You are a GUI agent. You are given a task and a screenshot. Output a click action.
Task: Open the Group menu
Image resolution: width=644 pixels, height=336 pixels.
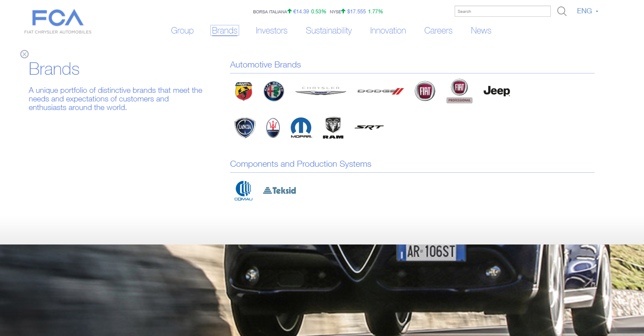coord(182,31)
